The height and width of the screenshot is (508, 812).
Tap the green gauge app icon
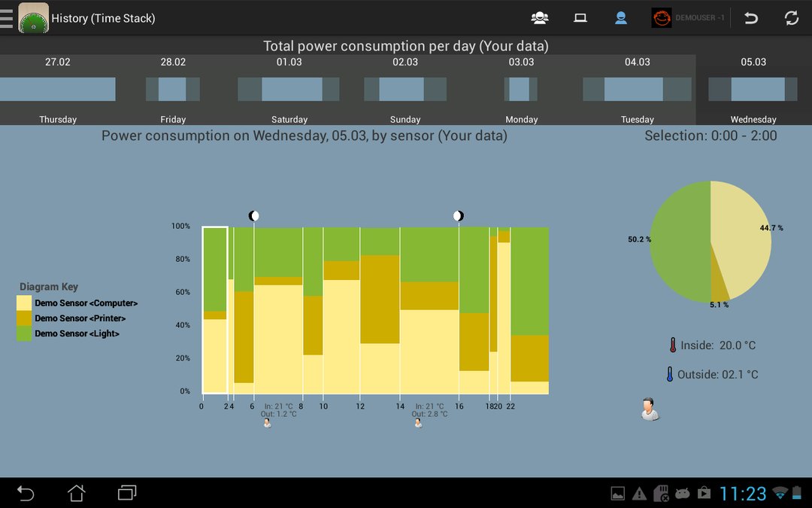(34, 18)
